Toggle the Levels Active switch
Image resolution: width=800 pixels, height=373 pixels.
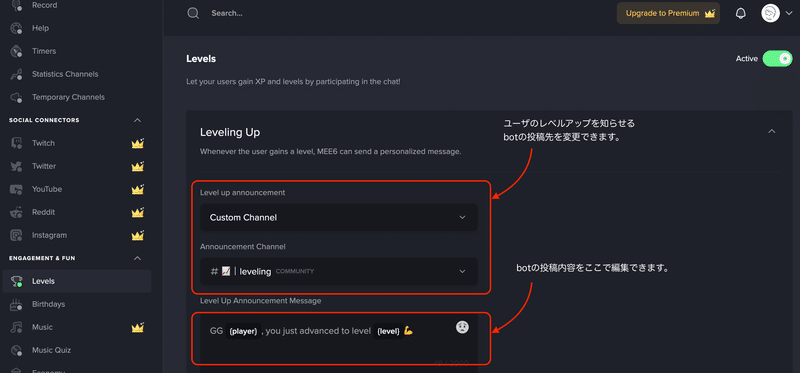point(778,59)
